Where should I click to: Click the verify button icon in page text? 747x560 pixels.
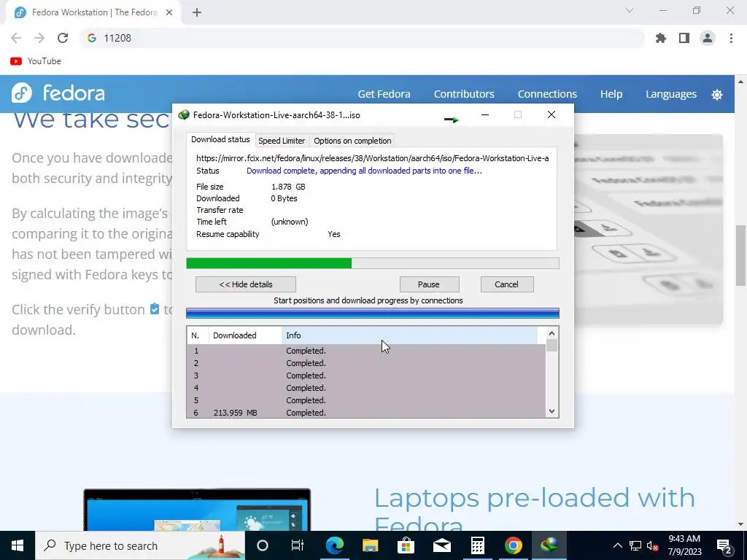[155, 309]
